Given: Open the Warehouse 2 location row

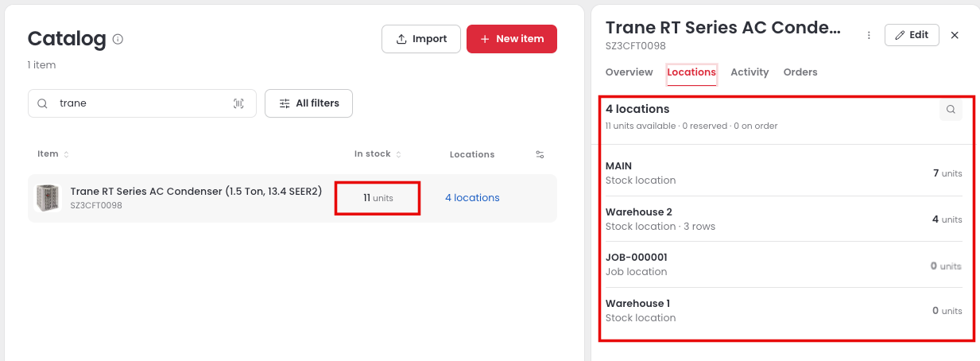Looking at the screenshot, I should [784, 219].
